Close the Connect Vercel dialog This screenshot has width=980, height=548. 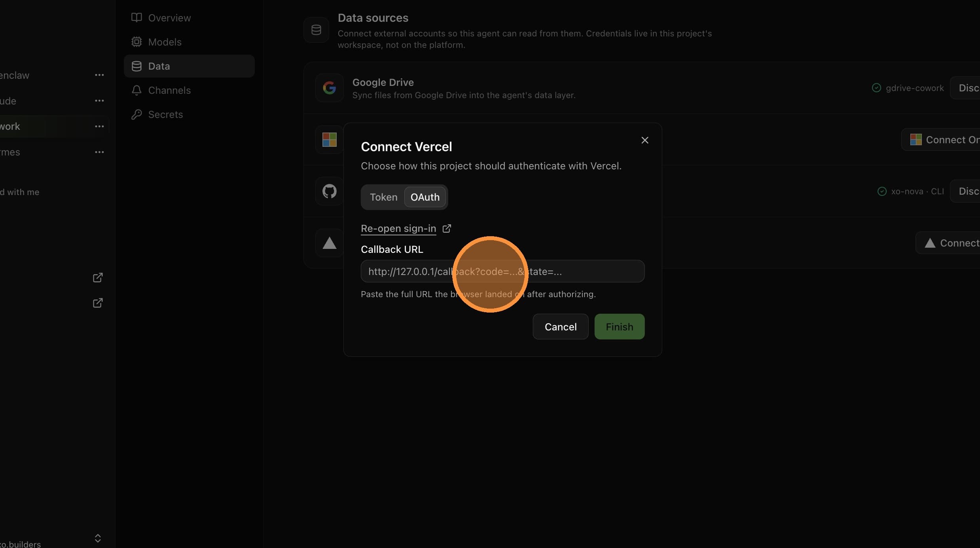tap(644, 140)
